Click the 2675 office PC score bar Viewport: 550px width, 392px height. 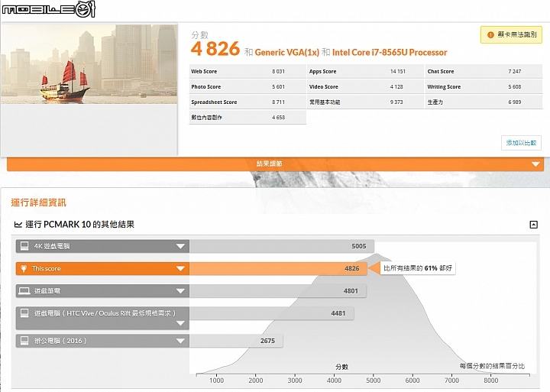236,341
